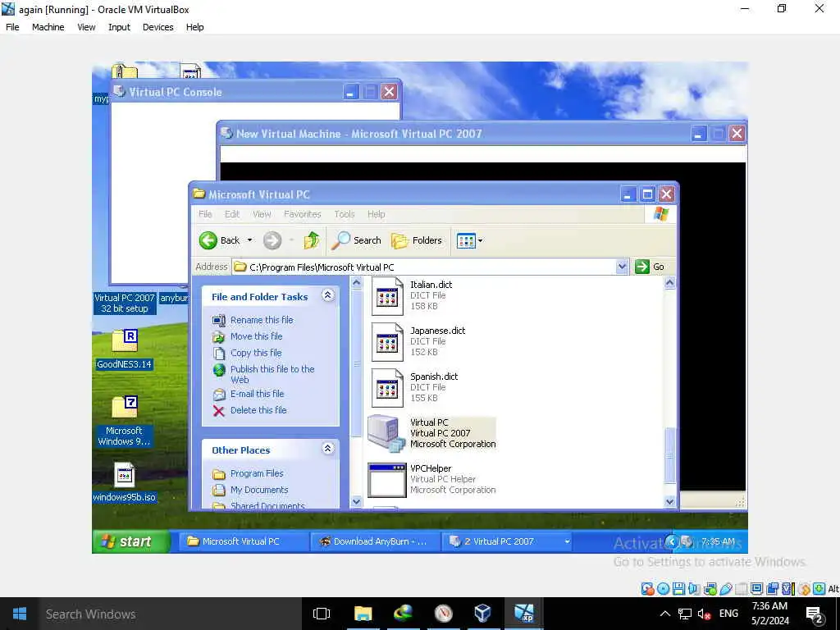Image resolution: width=840 pixels, height=630 pixels.
Task: Open the Explorer Help menu
Action: (x=376, y=214)
